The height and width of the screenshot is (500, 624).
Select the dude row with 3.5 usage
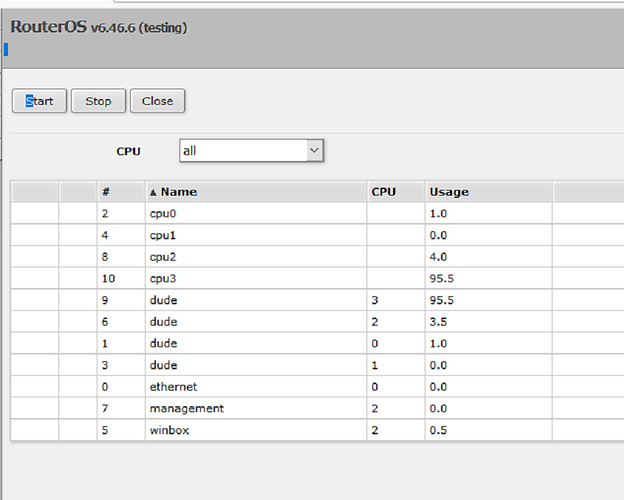coord(161,322)
